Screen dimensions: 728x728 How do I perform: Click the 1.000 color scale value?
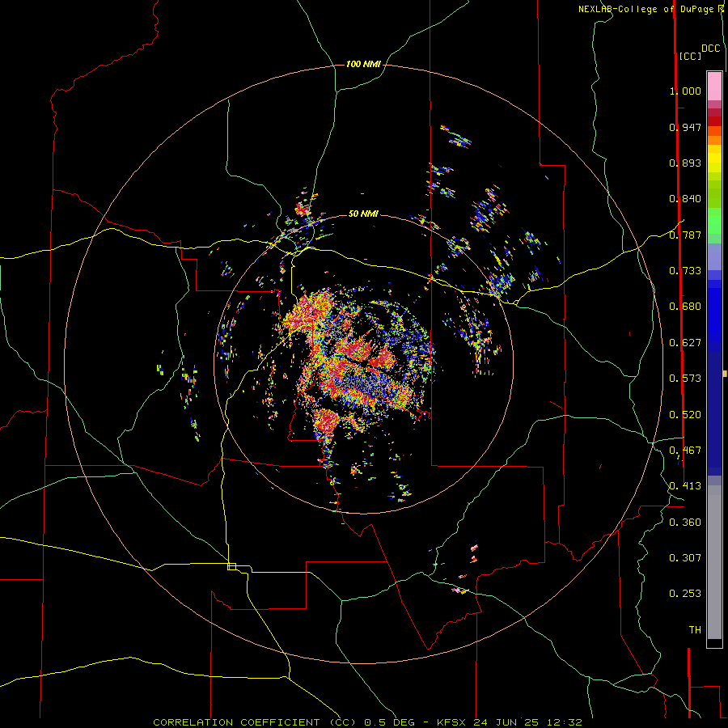point(685,91)
